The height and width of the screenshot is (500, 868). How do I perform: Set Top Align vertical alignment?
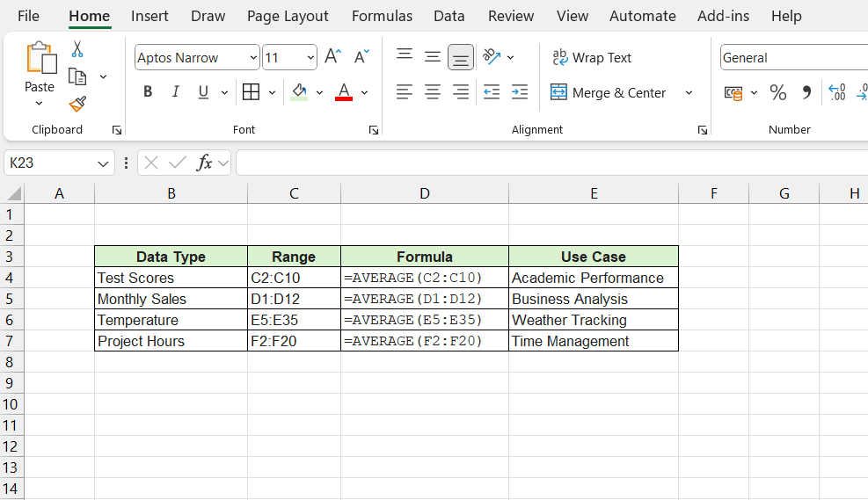pyautogui.click(x=405, y=56)
